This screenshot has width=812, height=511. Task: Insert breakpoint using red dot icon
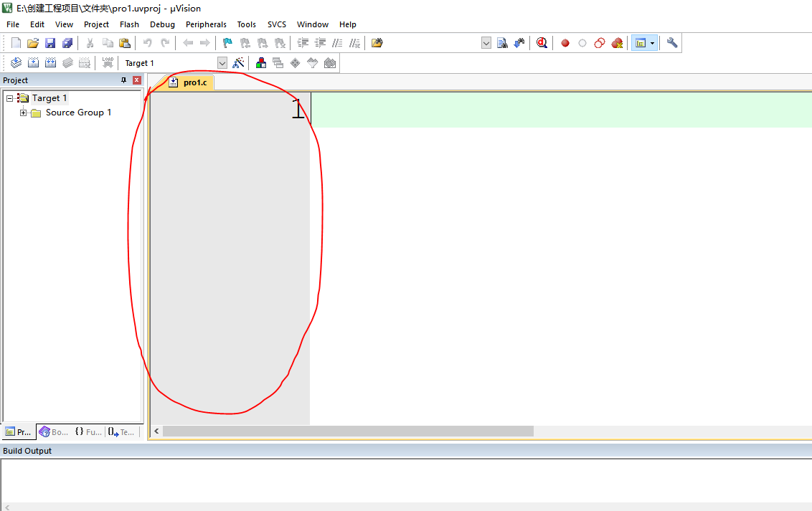[x=565, y=43]
